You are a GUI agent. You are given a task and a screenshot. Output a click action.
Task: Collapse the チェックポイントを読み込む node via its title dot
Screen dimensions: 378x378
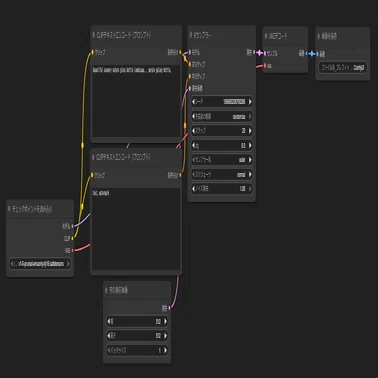[9, 209]
